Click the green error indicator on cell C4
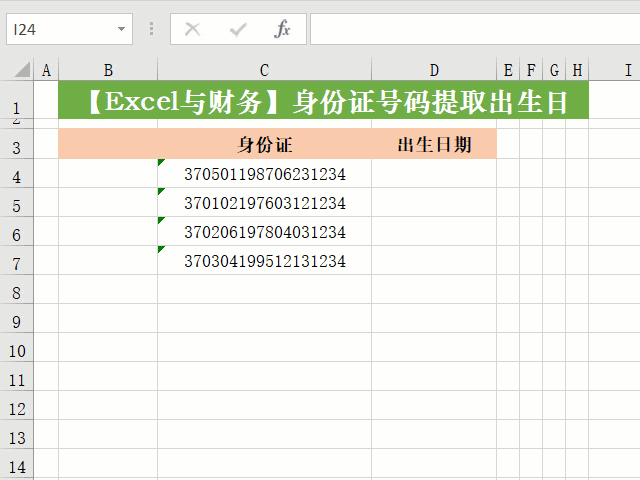The image size is (640, 480). [x=161, y=162]
